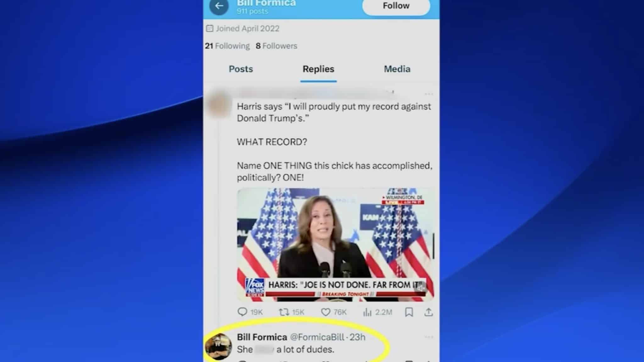Screen dimensions: 644x362
Task: Share the post using the upload icon
Action: (429, 312)
